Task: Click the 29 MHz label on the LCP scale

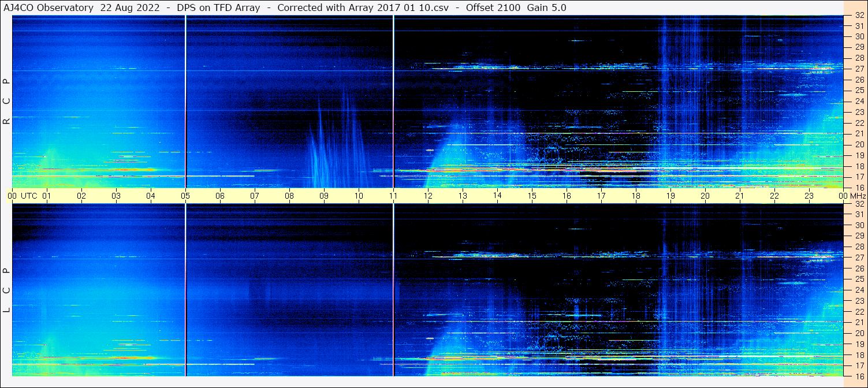Action: point(859,236)
